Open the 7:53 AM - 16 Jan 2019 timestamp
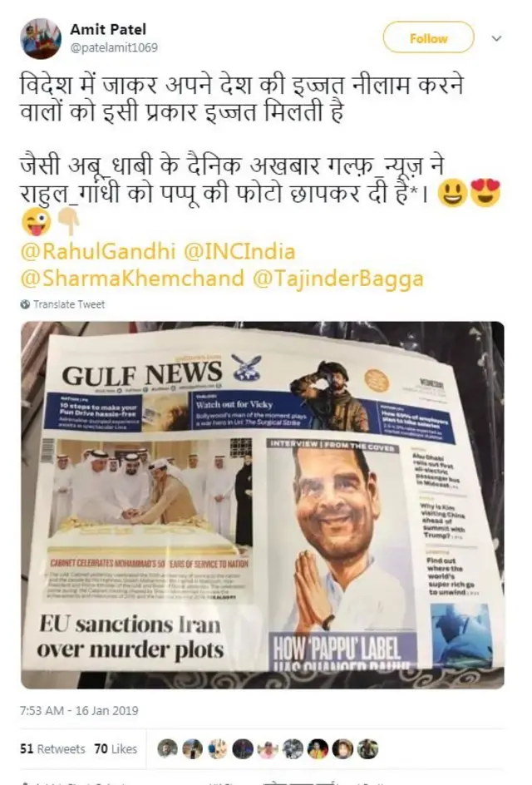This screenshot has width=532, height=785. (x=79, y=710)
